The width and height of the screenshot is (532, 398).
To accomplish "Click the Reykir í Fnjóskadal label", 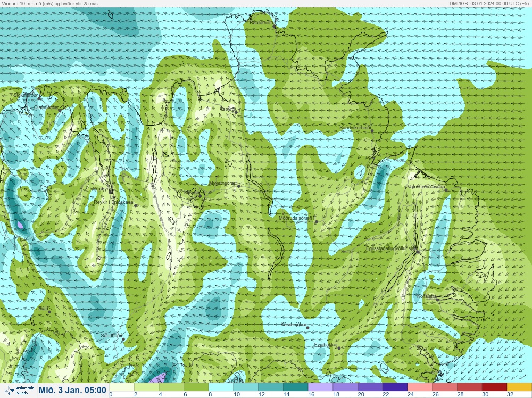I will coord(114,202).
